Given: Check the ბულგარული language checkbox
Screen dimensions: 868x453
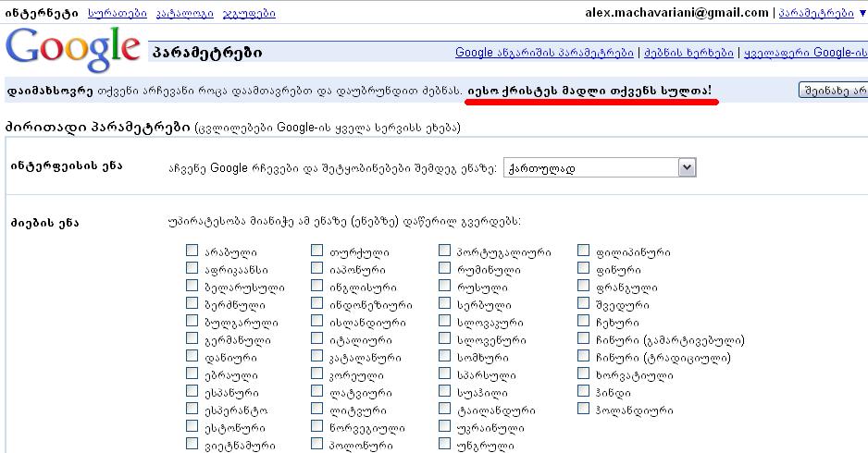Looking at the screenshot, I should pos(192,321).
